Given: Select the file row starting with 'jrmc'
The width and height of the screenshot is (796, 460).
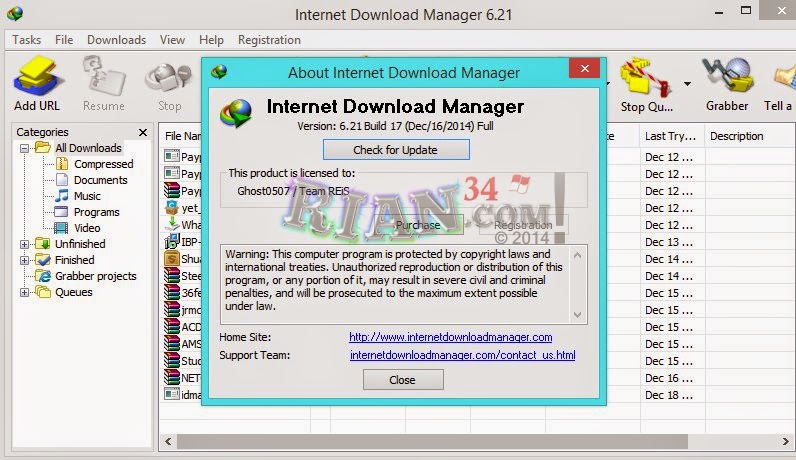Looking at the screenshot, I should [x=183, y=310].
